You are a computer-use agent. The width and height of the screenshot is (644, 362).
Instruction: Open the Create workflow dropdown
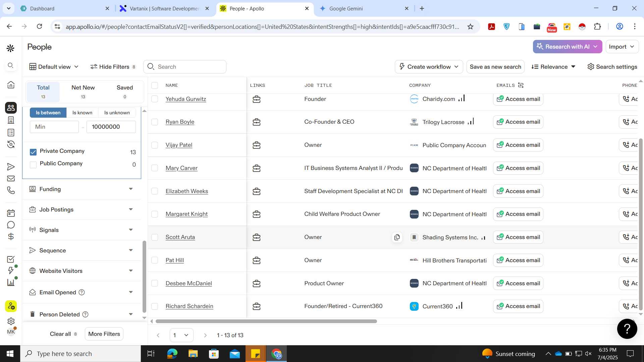pos(429,67)
